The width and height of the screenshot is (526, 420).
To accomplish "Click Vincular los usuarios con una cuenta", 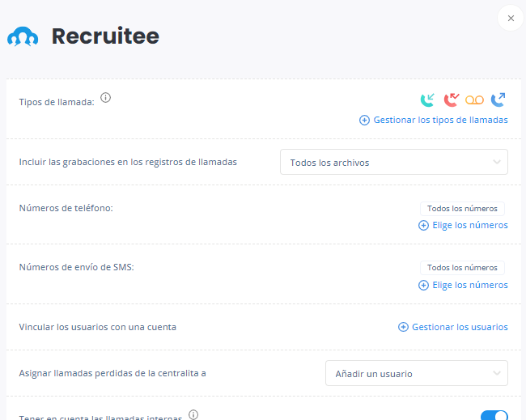I will tap(98, 327).
